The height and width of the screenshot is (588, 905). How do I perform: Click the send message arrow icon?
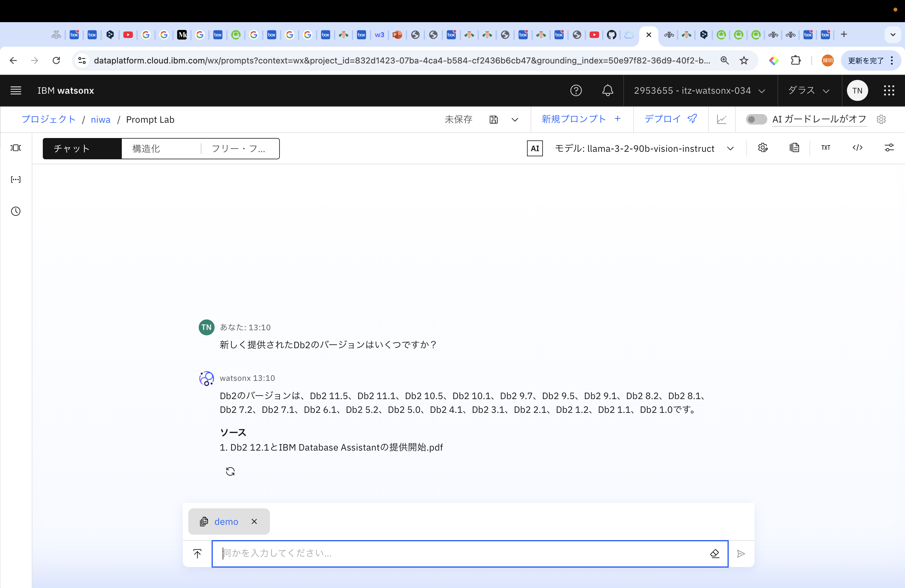740,553
